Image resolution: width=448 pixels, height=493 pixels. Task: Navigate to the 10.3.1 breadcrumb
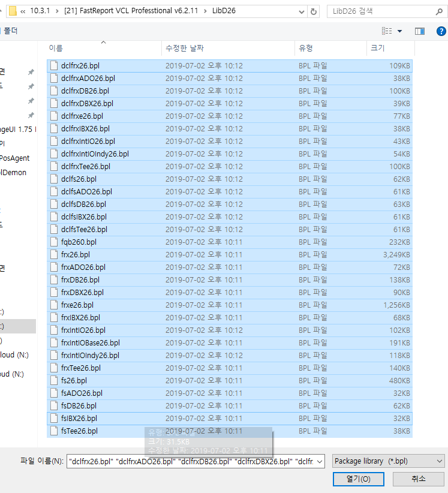40,11
